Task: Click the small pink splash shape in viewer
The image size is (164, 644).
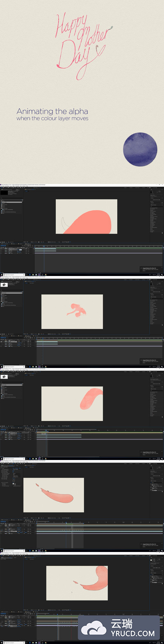Action: pyautogui.click(x=77, y=310)
